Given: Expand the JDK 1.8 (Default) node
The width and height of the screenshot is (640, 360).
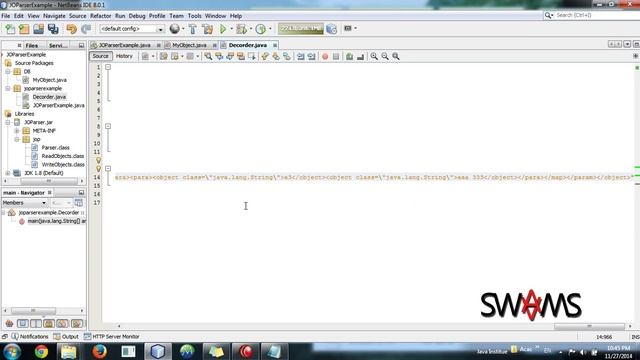Looking at the screenshot, I should click(x=8, y=173).
